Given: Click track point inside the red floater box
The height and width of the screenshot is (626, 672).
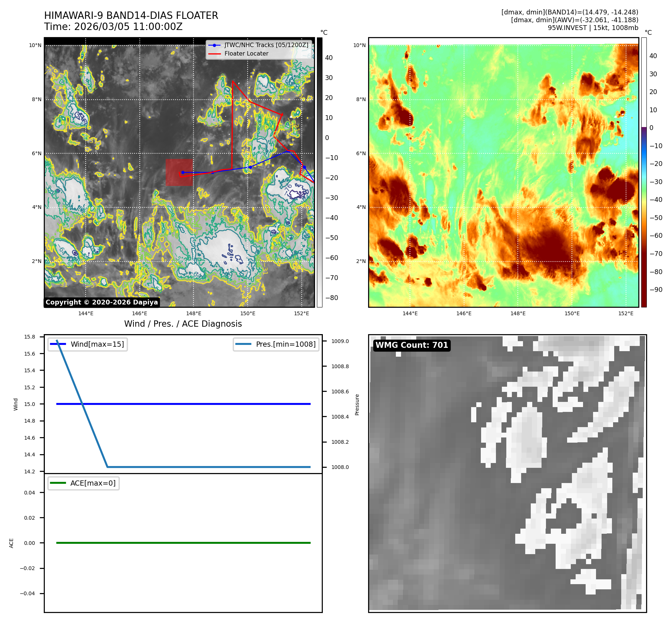Looking at the screenshot, I should [183, 172].
